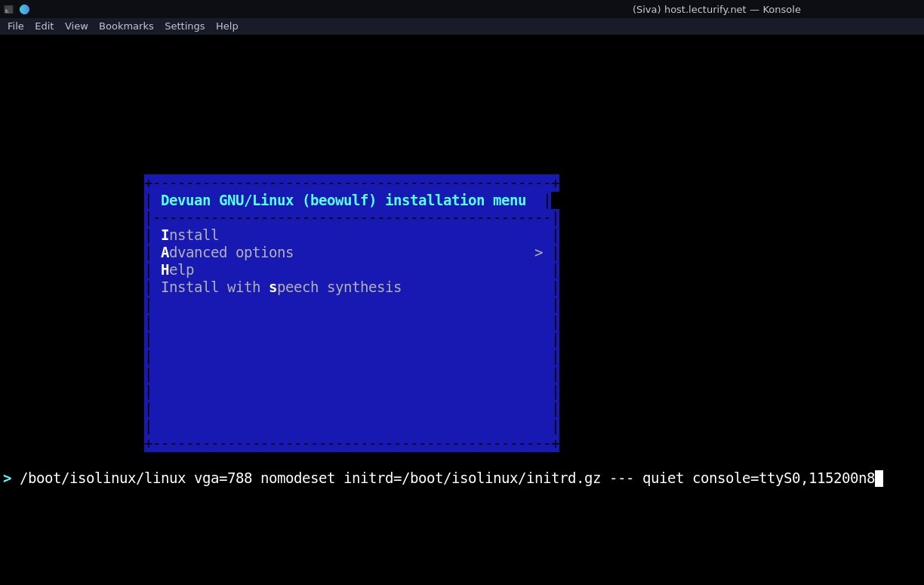Image resolution: width=924 pixels, height=585 pixels.
Task: Expand Advanced options submenu arrow
Action: [x=538, y=253]
